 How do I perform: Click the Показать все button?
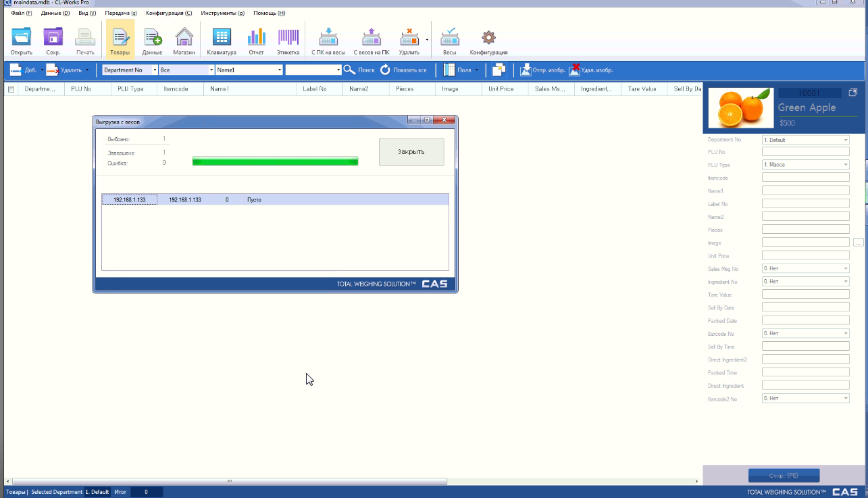(403, 70)
